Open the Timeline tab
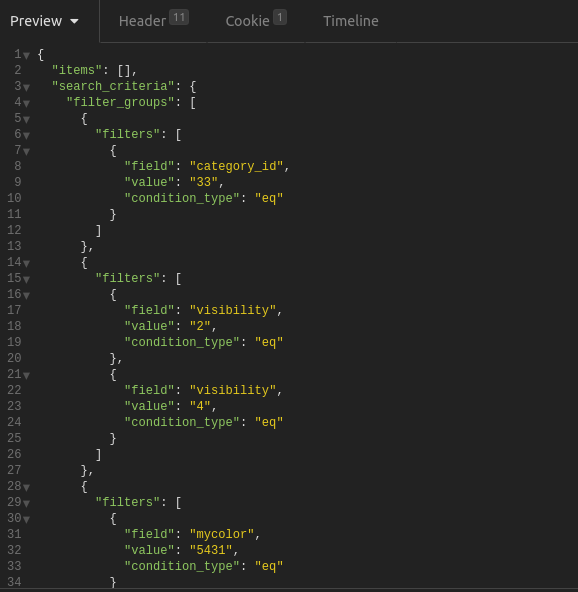Viewport: 578px width, 592px height. tap(351, 21)
